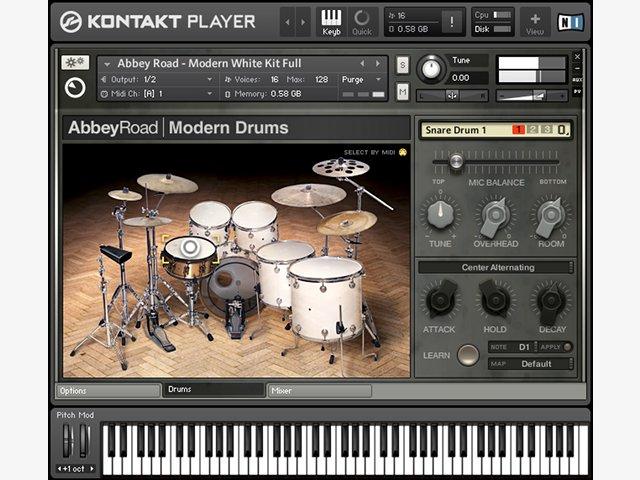This screenshot has width=640, height=480.
Task: Close the instrument with the X button
Action: click(x=577, y=56)
